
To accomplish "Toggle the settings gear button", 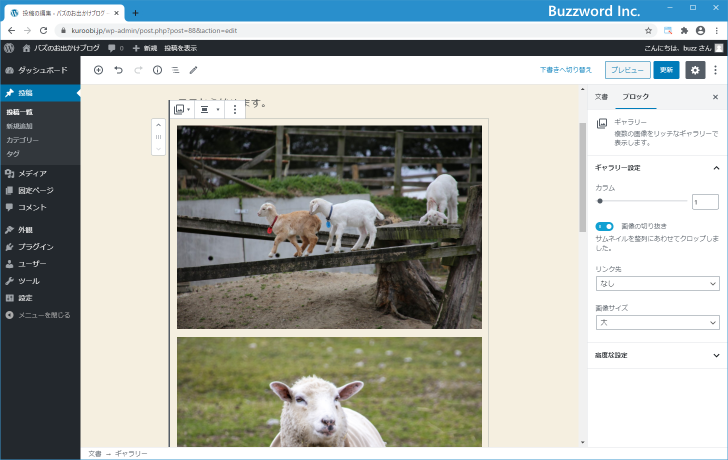I will tap(695, 70).
